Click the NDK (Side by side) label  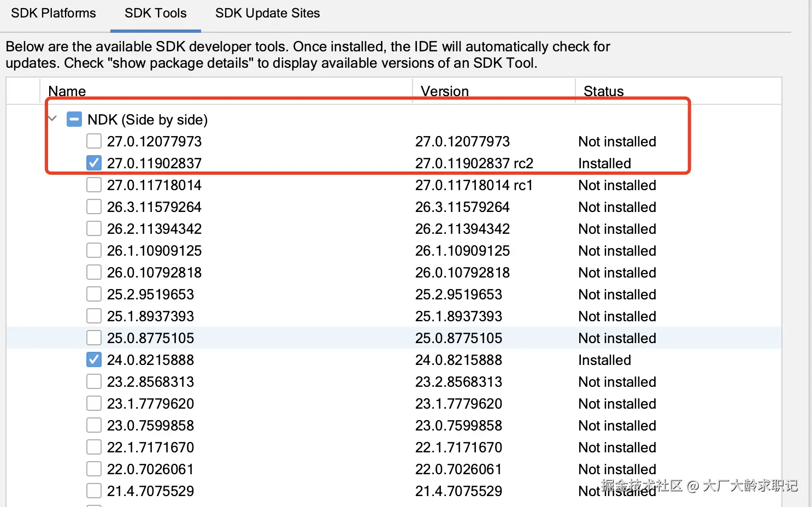click(x=148, y=120)
